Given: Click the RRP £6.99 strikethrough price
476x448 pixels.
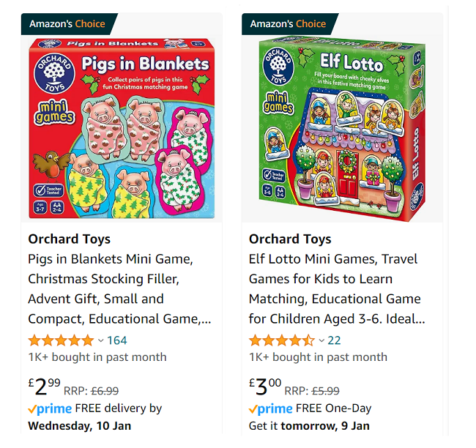Looking at the screenshot, I should pyautogui.click(x=91, y=391).
